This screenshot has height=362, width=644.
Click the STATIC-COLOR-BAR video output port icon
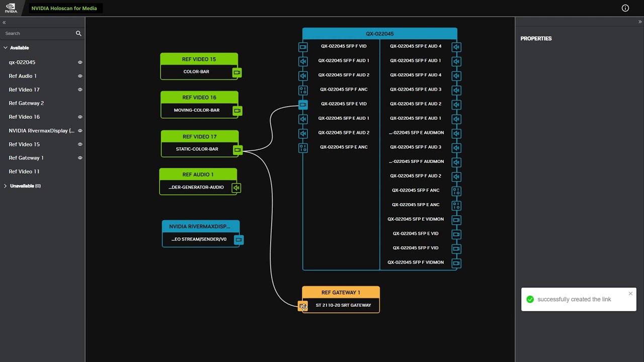237,150
